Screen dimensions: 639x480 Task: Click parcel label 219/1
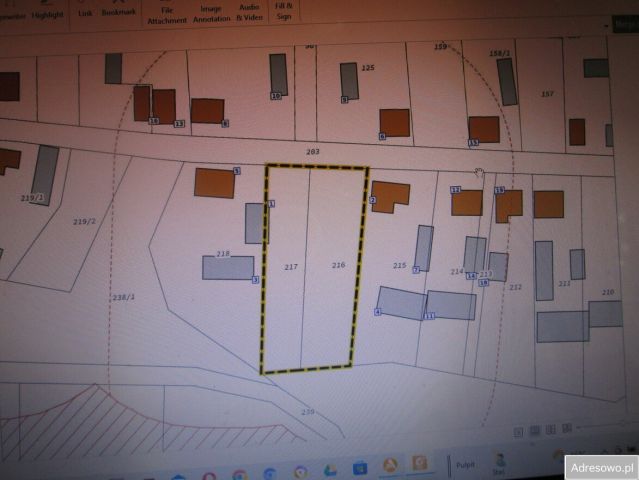[x=32, y=198]
